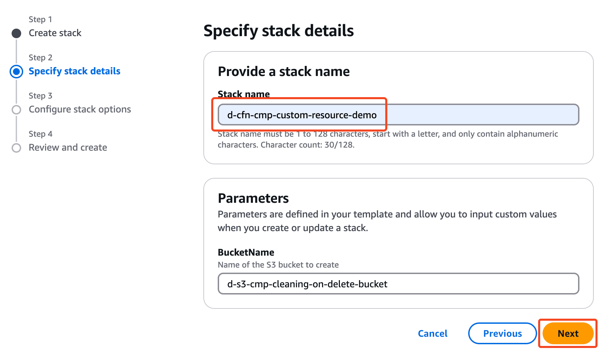Click into the BucketName text field
The image size is (604, 364).
coord(398,284)
